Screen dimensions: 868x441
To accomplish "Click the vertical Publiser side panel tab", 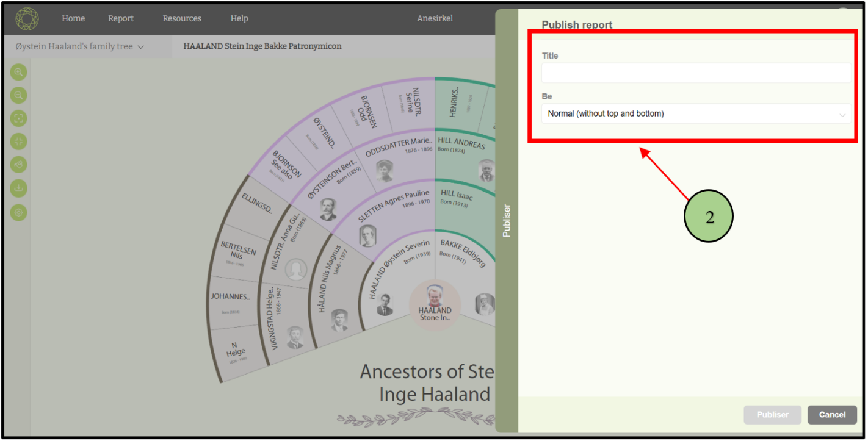I will (x=507, y=220).
